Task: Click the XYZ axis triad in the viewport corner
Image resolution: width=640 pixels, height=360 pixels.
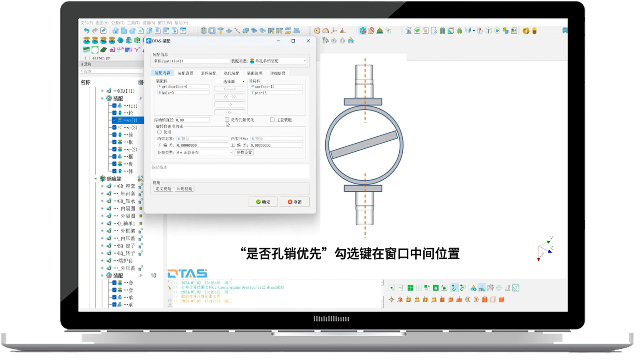Action: click(545, 248)
